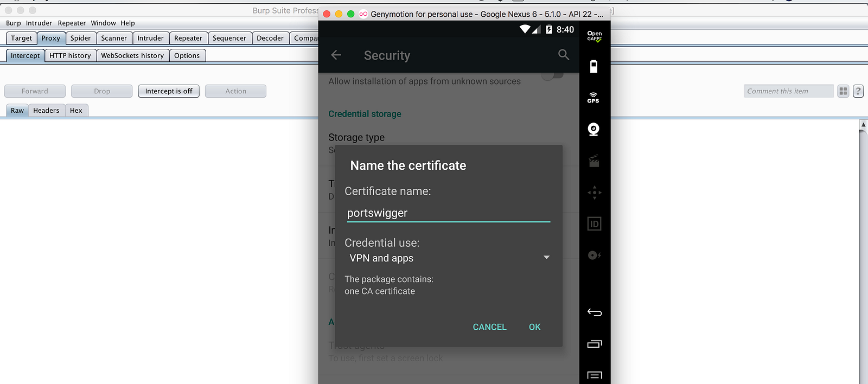Switch to the Raw view tab

point(17,110)
